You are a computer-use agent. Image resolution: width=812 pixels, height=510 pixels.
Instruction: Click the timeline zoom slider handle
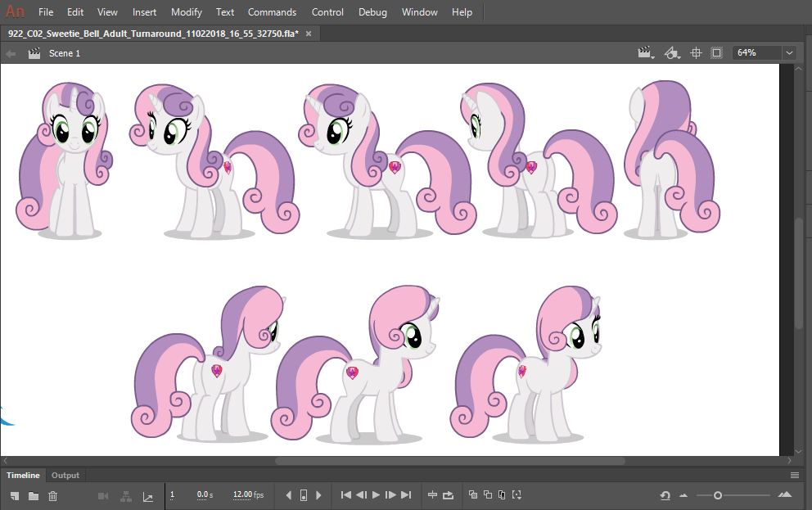718,495
